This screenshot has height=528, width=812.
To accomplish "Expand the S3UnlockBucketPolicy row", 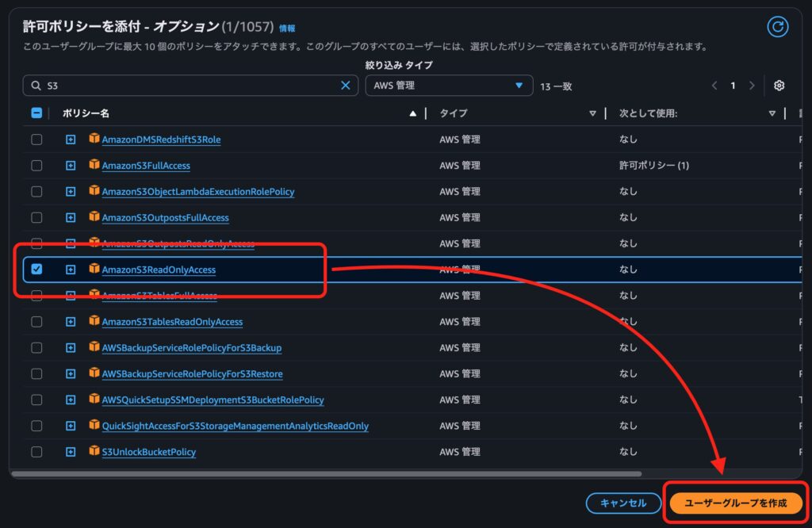I will point(71,452).
